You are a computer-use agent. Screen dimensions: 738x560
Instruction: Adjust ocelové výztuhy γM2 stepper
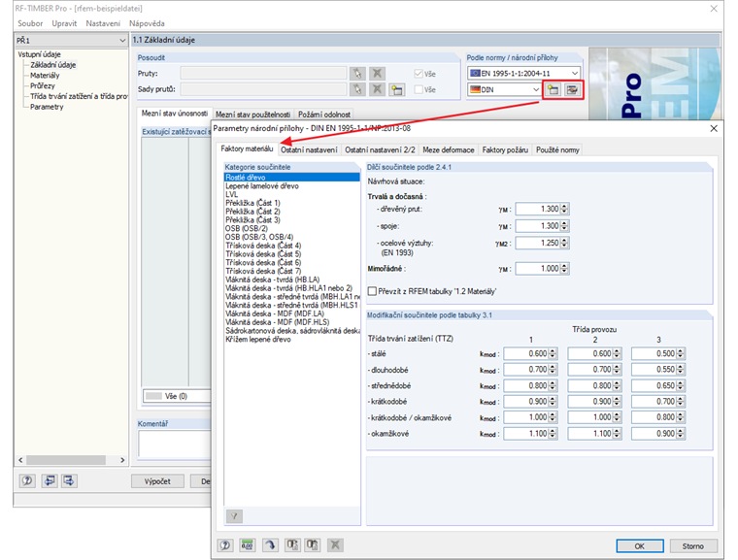point(564,244)
